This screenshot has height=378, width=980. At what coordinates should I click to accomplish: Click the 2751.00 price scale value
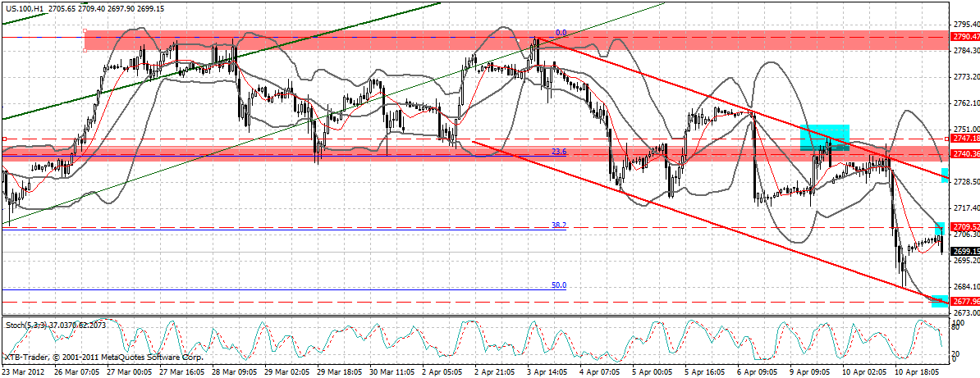(x=966, y=129)
